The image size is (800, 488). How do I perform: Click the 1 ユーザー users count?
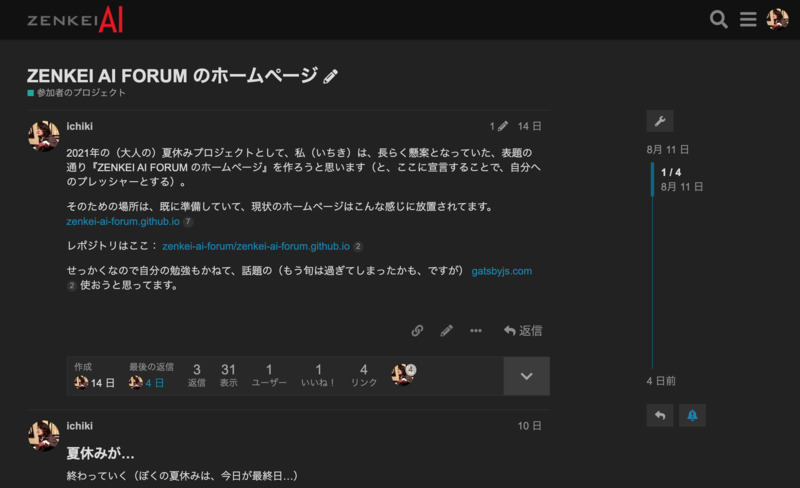(x=269, y=375)
